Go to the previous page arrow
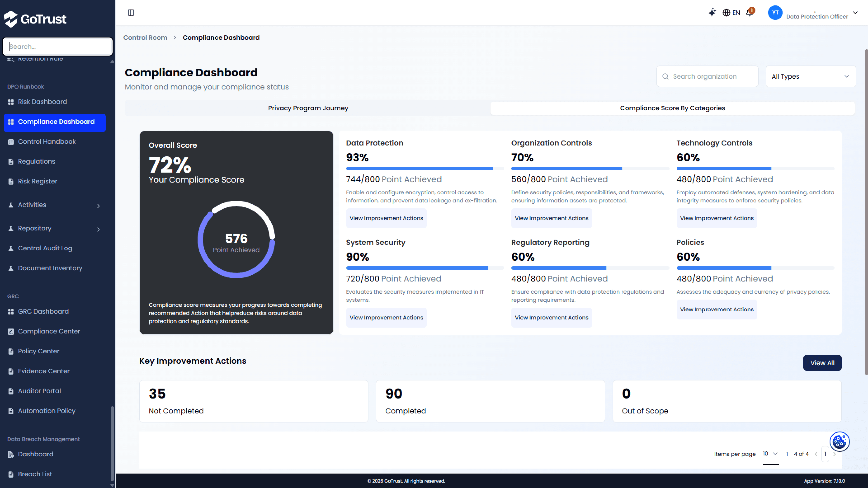 [816, 454]
